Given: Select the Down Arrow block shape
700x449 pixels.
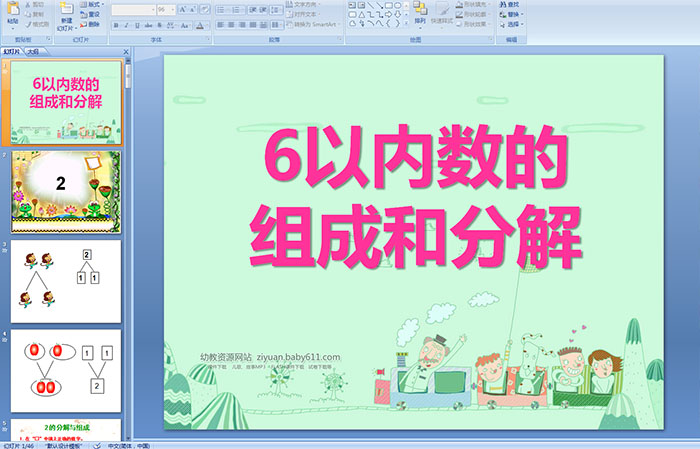Looking at the screenshot, I should click(x=397, y=15).
